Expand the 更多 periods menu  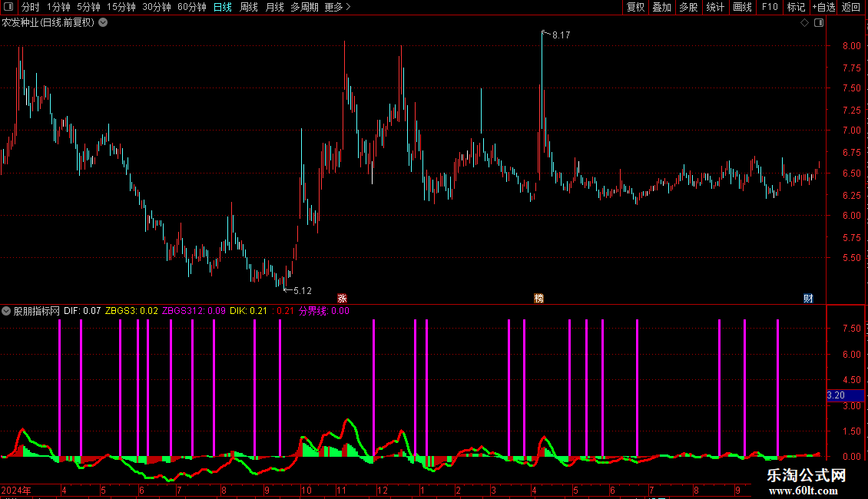click(337, 7)
